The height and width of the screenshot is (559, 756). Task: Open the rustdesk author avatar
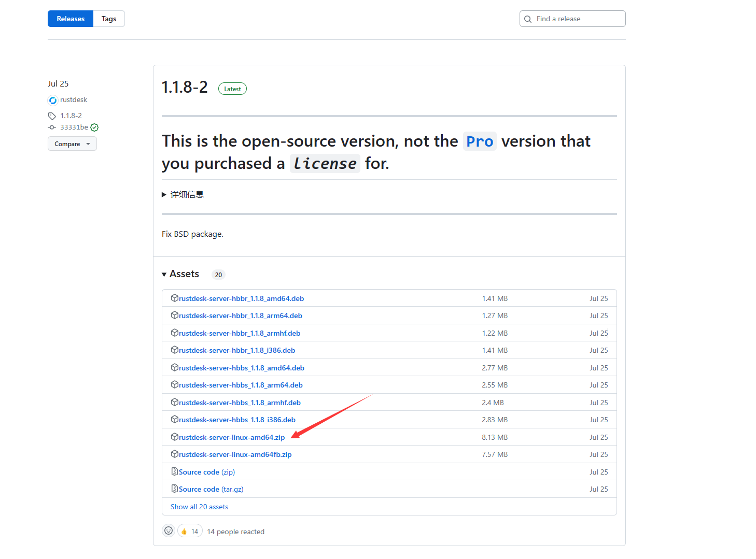(52, 100)
